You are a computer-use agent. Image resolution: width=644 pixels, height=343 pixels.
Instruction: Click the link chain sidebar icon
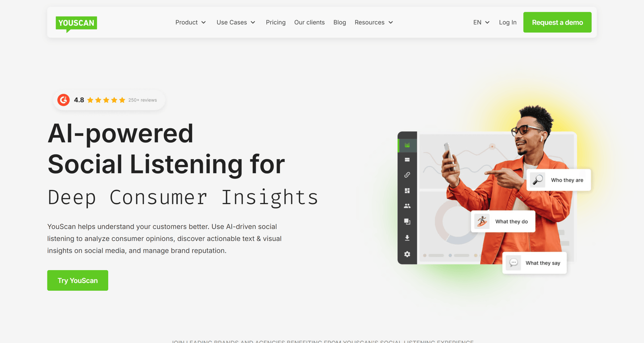click(407, 175)
